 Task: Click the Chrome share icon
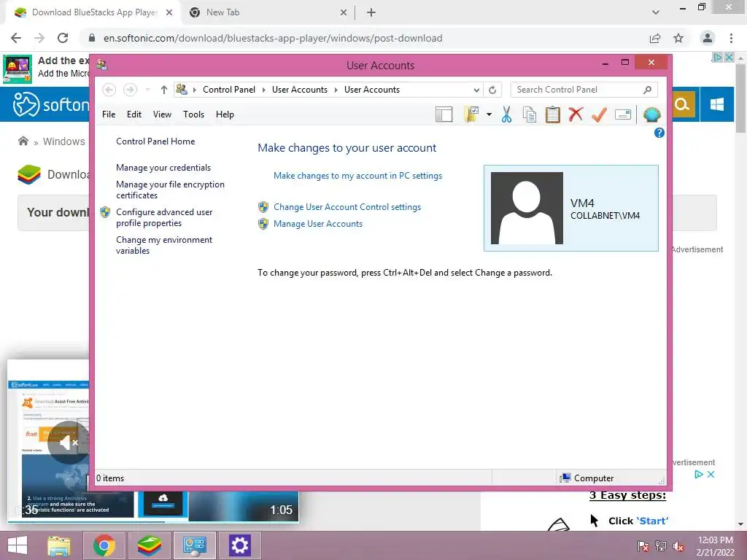(655, 38)
